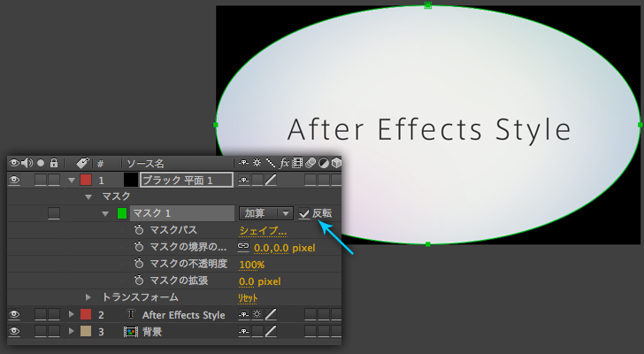This screenshot has width=644, height=354.
Task: Click the label tag icon in column header
Action: pos(82,163)
